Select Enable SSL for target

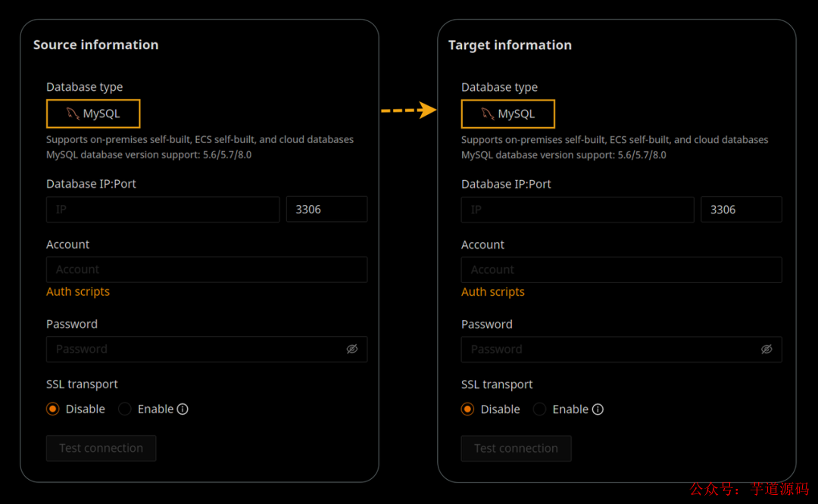pyautogui.click(x=539, y=409)
